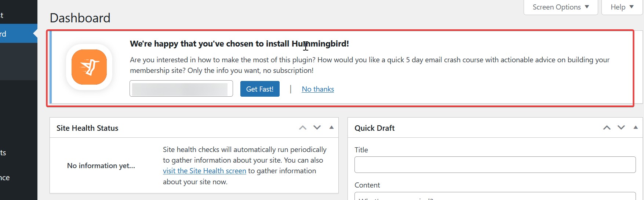Move Quick Draft panel down
The height and width of the screenshot is (200, 644).
coord(621,128)
